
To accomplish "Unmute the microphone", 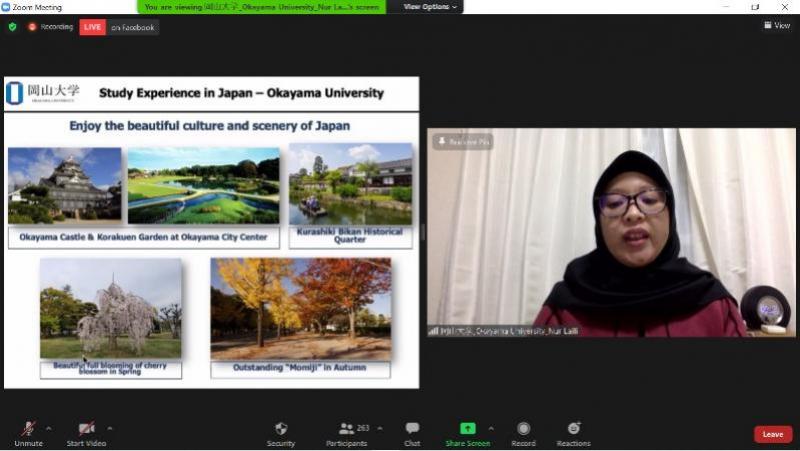I will click(x=29, y=434).
